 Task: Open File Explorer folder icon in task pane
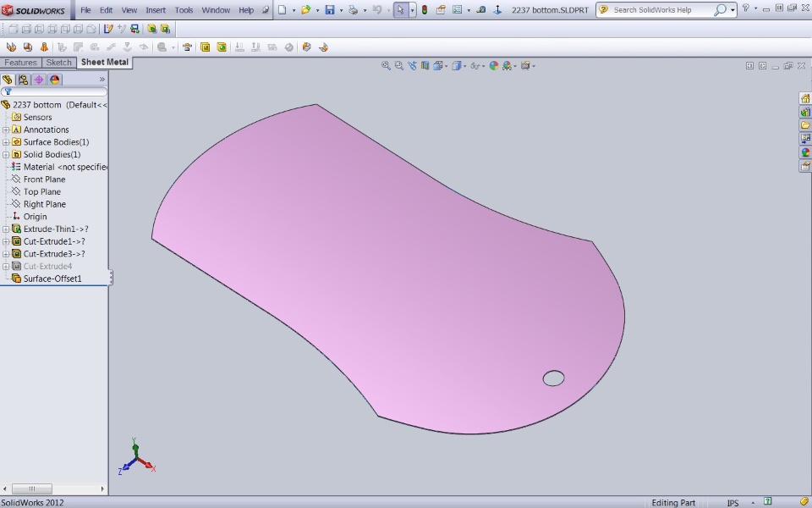pos(805,125)
